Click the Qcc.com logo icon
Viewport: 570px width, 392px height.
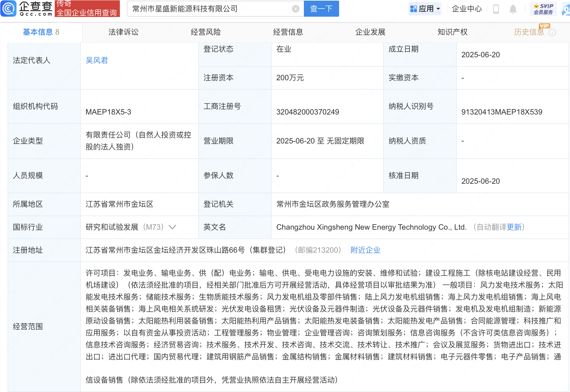click(8, 8)
